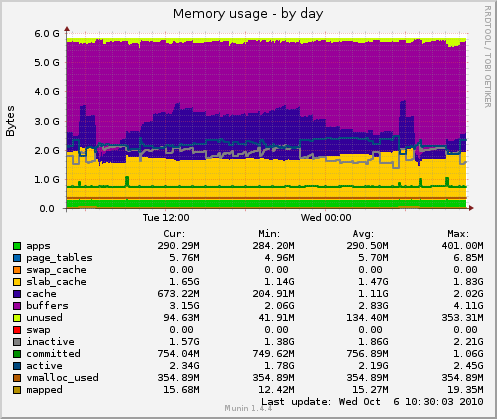Click committed current value 754.04M

click(178, 354)
